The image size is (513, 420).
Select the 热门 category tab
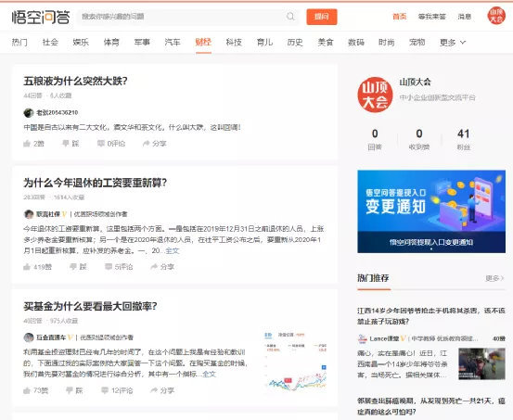(x=19, y=43)
